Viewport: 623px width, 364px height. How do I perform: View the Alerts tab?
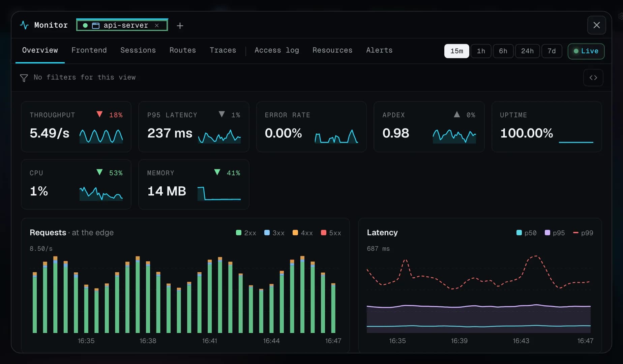(379, 50)
